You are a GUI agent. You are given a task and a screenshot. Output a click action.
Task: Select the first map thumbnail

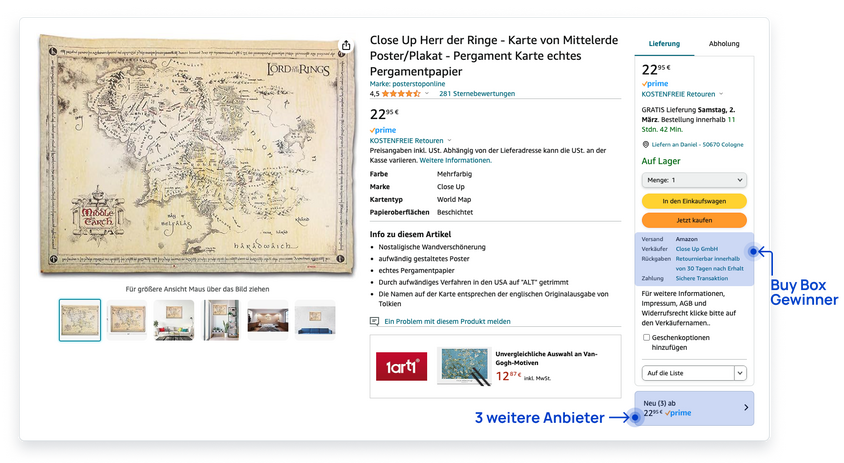tap(80, 320)
